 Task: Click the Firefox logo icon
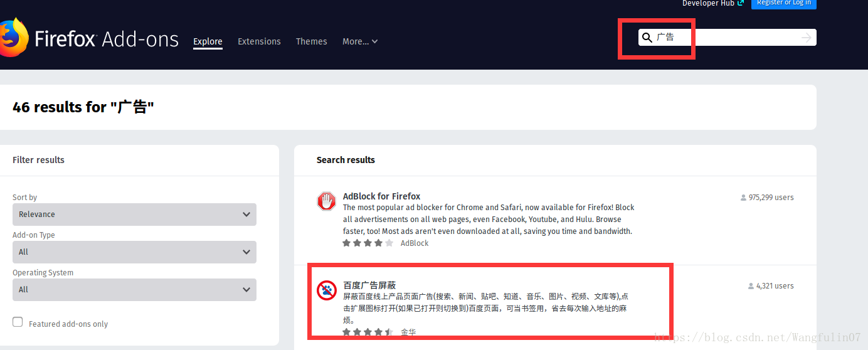click(x=13, y=38)
